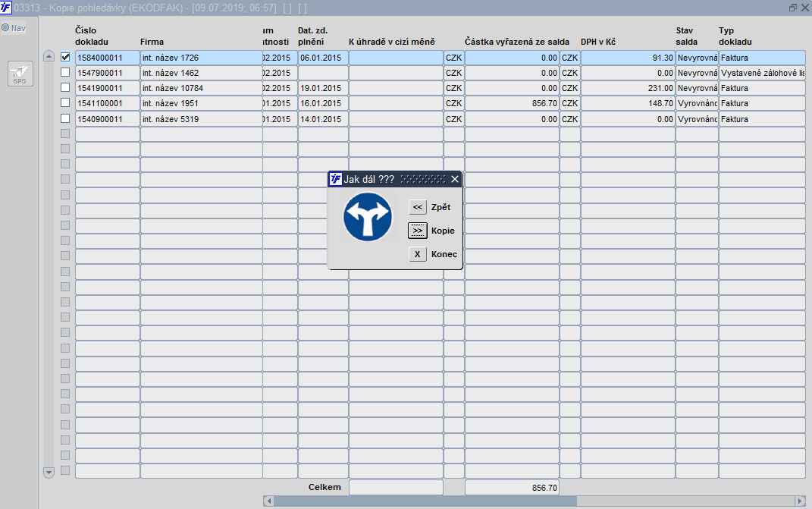Click the horizontal scrollbar right arrow

800,501
